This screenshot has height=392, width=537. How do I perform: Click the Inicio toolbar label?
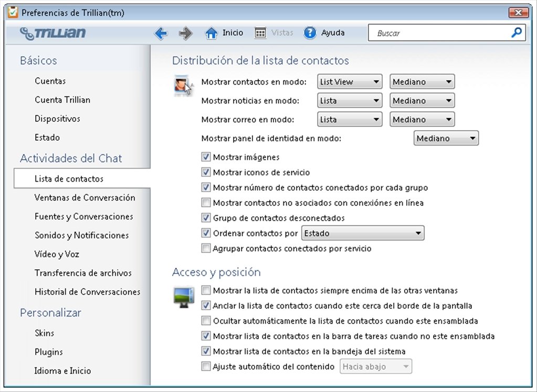click(233, 33)
